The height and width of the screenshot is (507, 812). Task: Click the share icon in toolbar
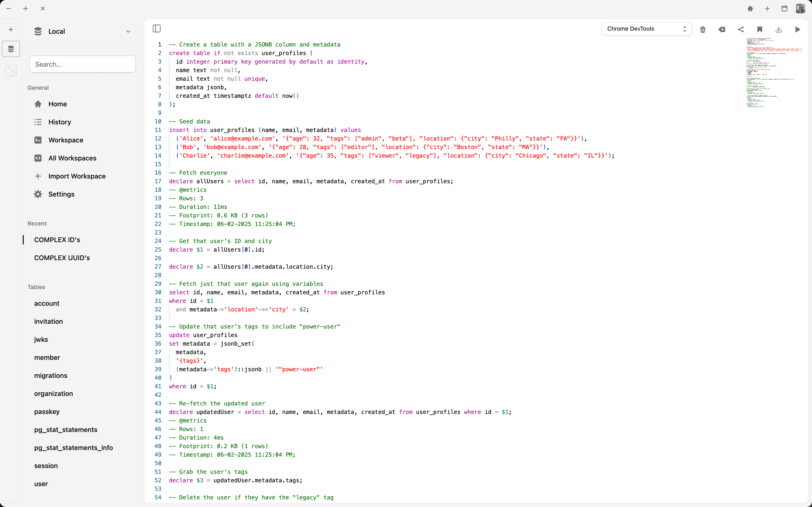(x=741, y=29)
